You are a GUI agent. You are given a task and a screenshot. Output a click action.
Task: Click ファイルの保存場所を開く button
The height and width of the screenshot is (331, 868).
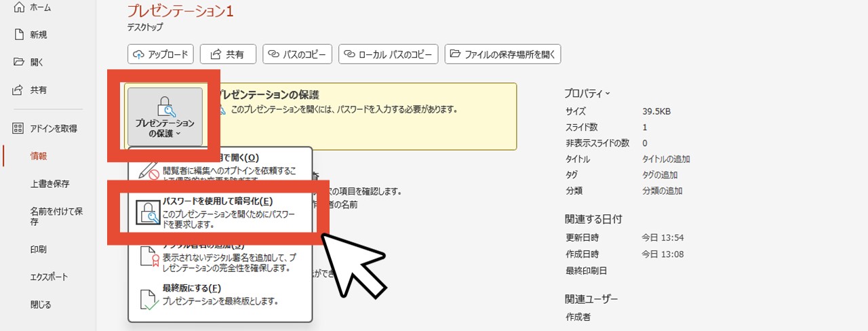pyautogui.click(x=502, y=54)
